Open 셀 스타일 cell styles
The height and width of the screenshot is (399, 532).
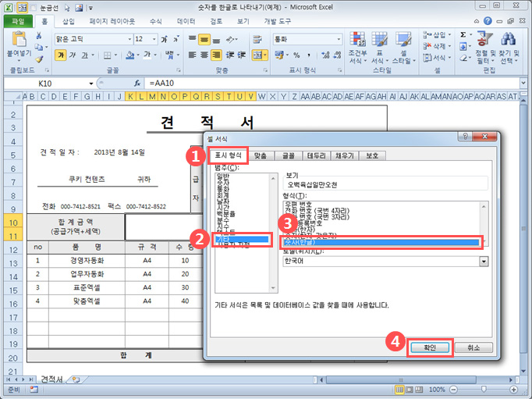pos(403,47)
